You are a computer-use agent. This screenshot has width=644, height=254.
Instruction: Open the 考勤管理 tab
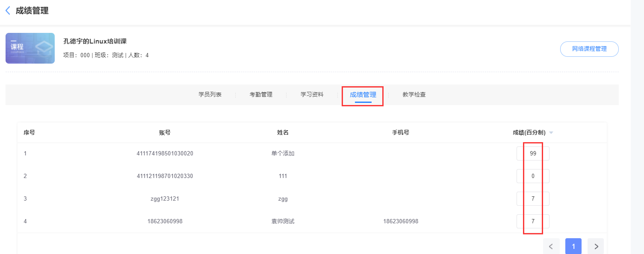tap(261, 95)
